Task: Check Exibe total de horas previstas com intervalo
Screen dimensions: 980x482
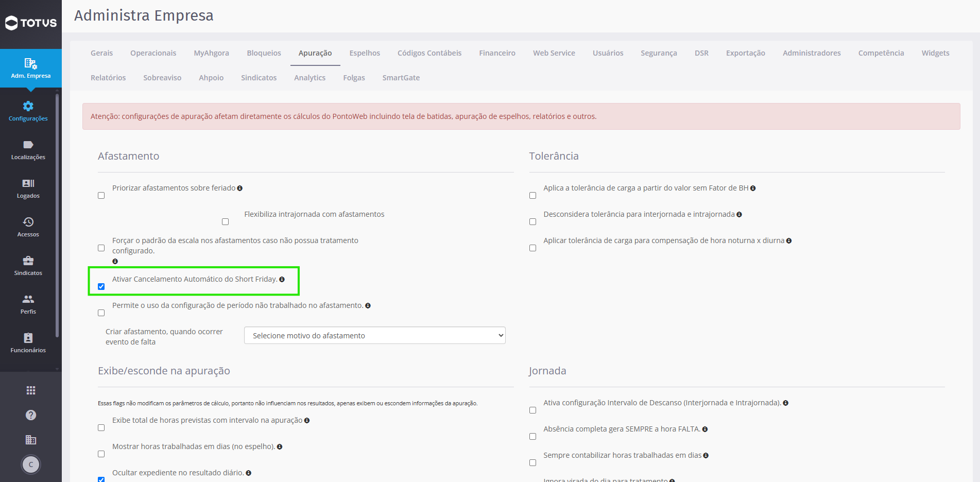Action: pos(101,428)
